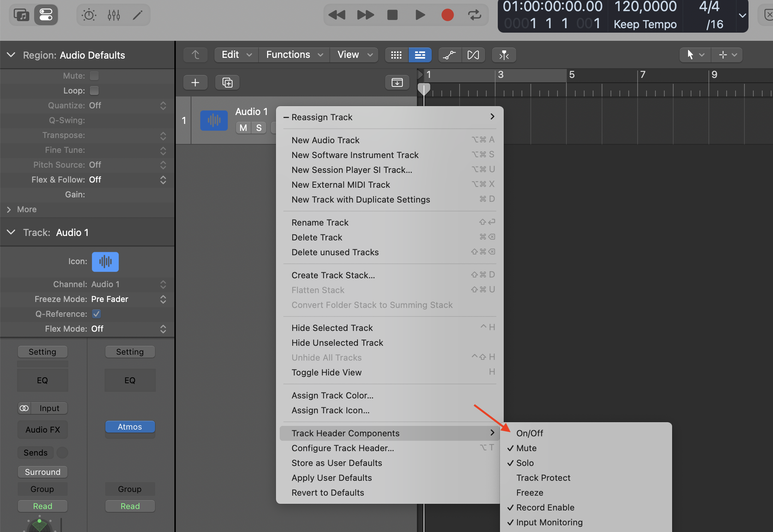Image resolution: width=773 pixels, height=532 pixels.
Task: Choose New Audio Track
Action: 389,140
